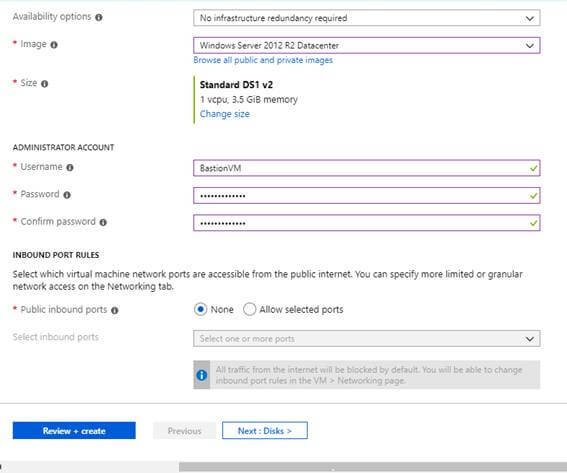The image size is (567, 473).
Task: Click info icon next to Password label
Action: pos(67,195)
